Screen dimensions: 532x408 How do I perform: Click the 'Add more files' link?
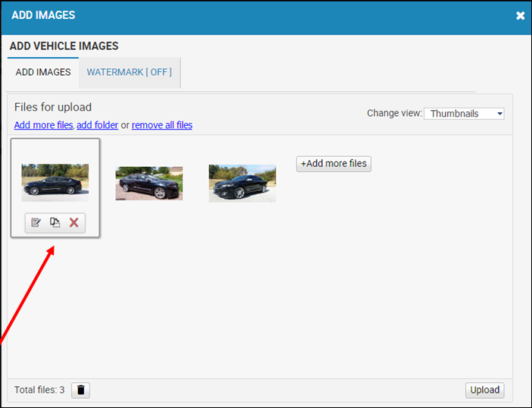coord(43,125)
